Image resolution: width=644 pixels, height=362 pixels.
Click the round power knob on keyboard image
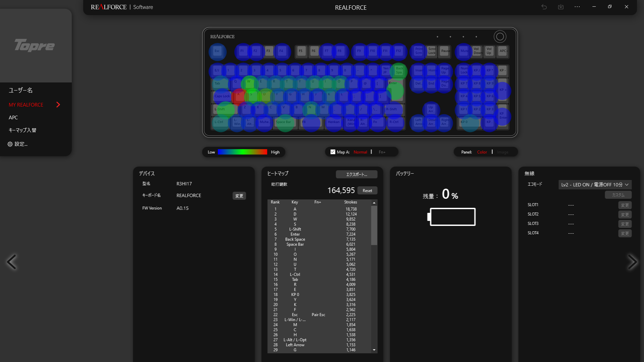click(500, 37)
